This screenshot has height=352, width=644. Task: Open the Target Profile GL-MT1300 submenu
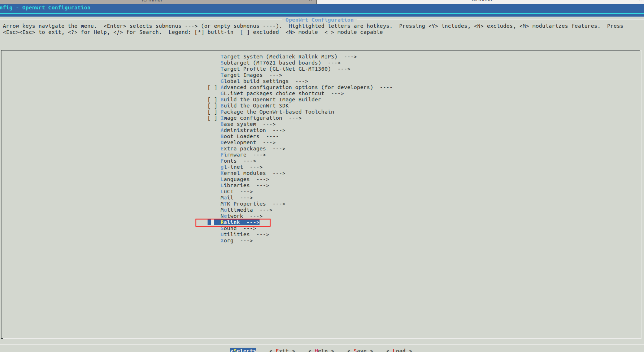pos(285,69)
